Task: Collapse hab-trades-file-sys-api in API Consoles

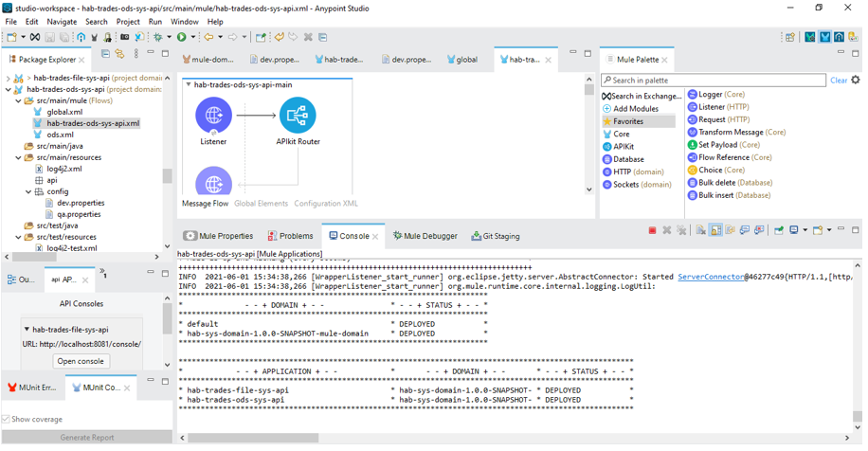Action: coord(27,330)
